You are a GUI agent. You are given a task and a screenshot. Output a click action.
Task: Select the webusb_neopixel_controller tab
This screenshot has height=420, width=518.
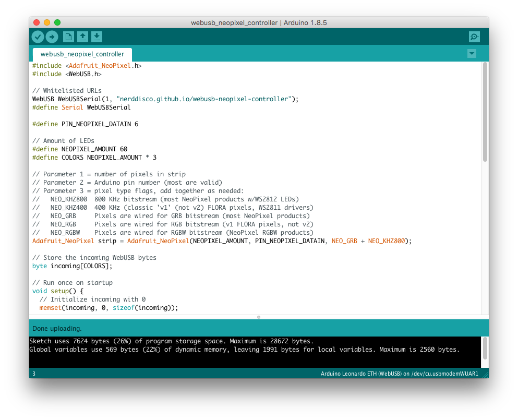(x=82, y=54)
